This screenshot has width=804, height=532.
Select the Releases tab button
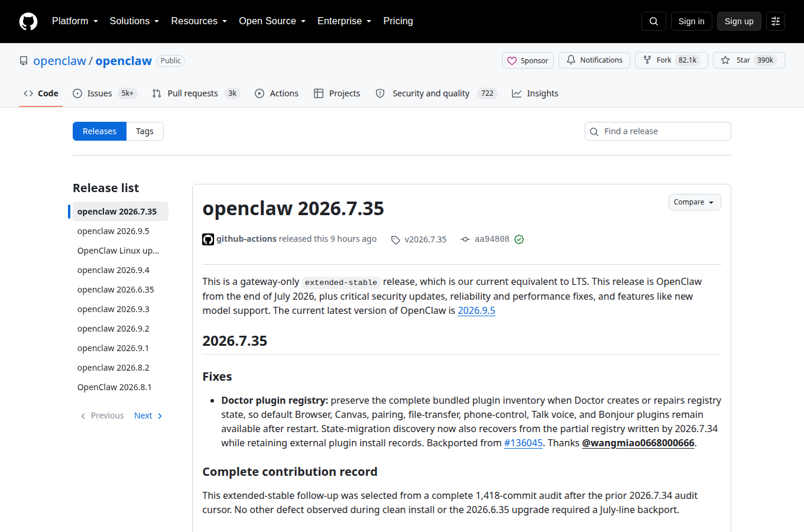99,131
